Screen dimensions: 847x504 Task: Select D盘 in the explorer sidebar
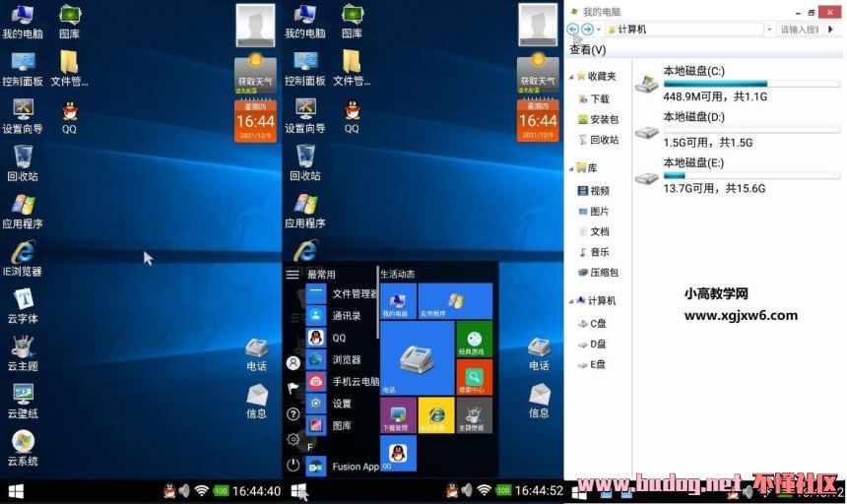592,344
